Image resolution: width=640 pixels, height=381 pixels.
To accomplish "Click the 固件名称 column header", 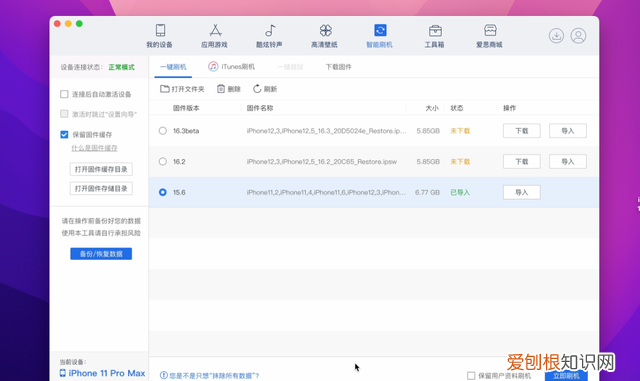I will [260, 108].
